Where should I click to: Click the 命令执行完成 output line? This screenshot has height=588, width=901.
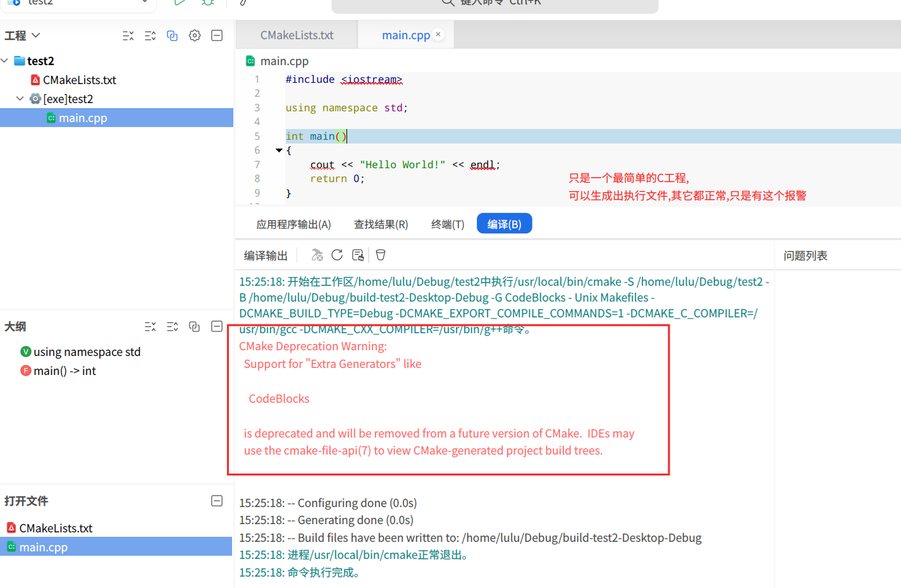300,573
